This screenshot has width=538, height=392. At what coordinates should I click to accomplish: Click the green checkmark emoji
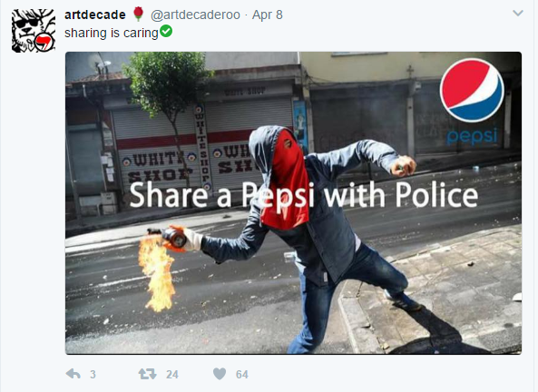pyautogui.click(x=166, y=31)
